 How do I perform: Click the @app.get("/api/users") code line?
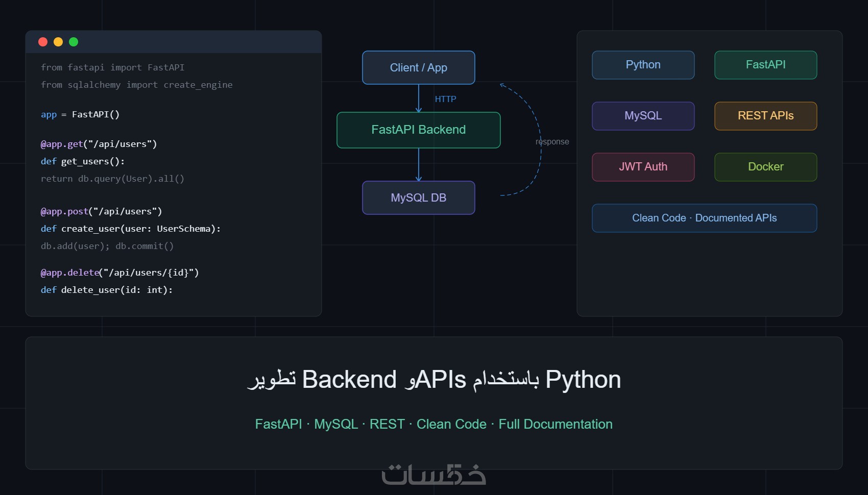point(99,144)
